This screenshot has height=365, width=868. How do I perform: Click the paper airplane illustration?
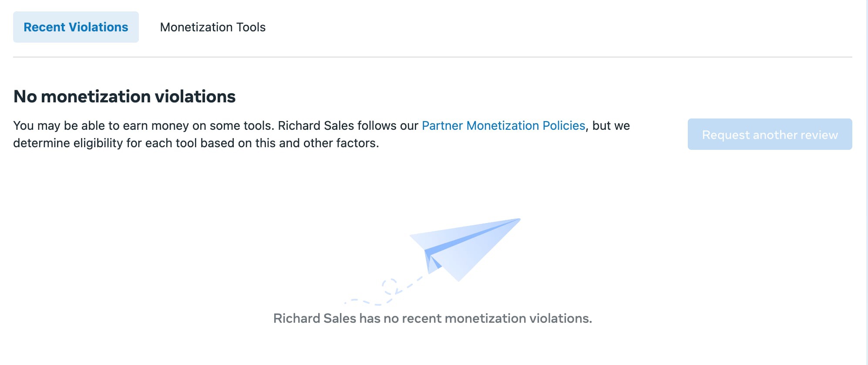click(464, 249)
